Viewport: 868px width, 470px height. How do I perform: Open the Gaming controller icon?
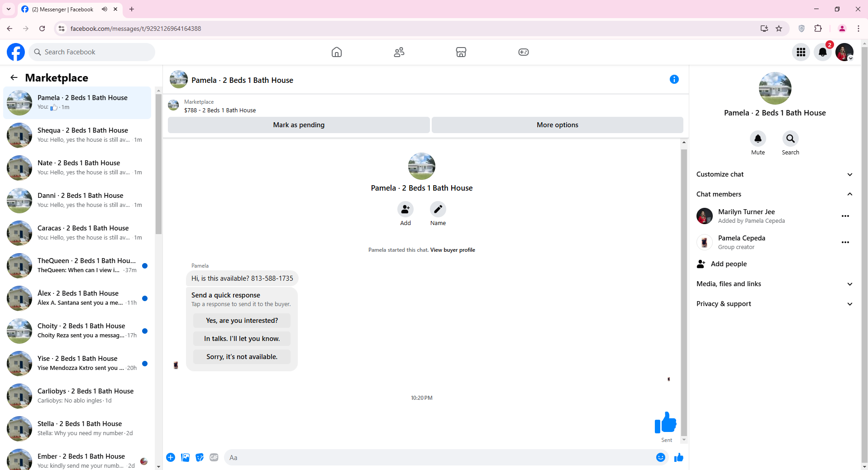(x=524, y=52)
